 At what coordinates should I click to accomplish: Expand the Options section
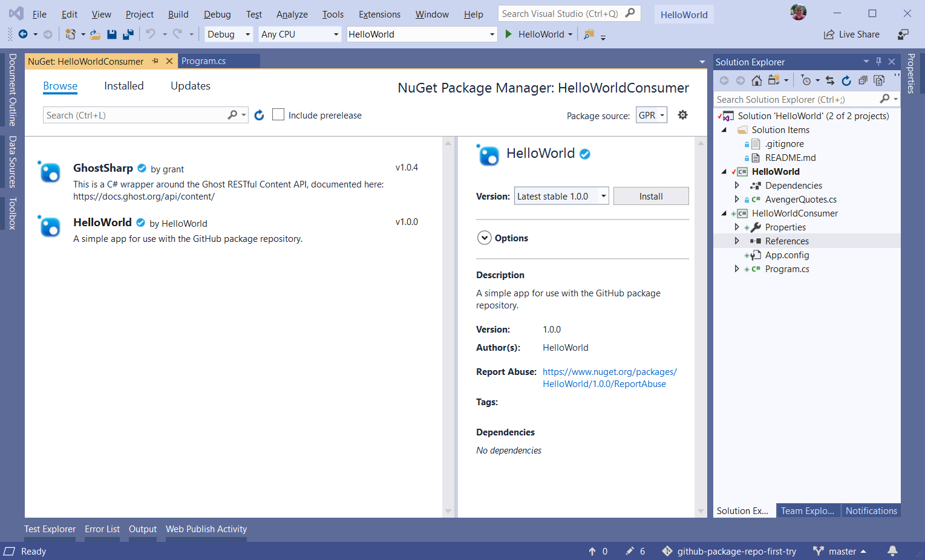coord(484,238)
